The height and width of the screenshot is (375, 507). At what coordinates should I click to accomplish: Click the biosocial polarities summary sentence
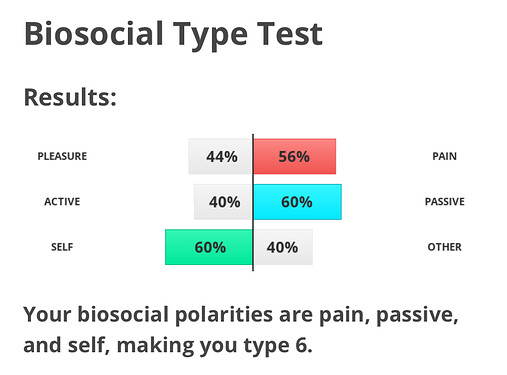click(x=241, y=330)
